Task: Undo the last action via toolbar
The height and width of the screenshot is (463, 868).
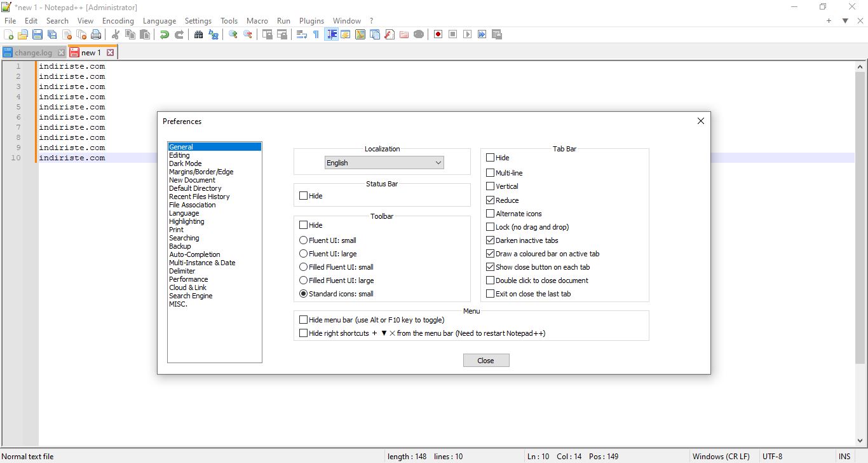Action: pos(165,34)
